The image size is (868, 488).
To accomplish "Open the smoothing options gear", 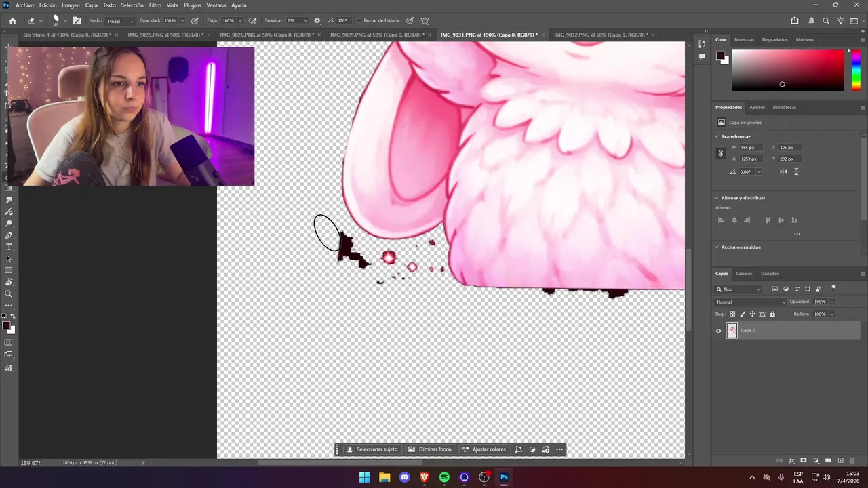I will [317, 20].
